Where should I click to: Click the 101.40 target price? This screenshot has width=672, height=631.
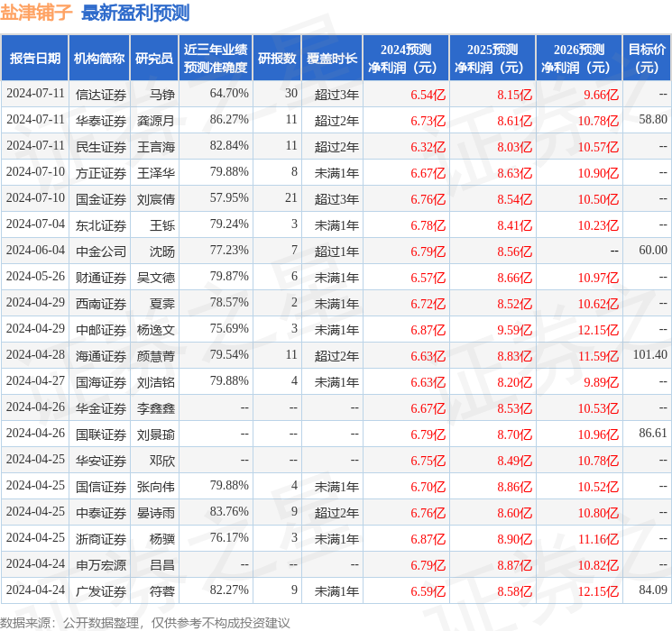pyautogui.click(x=650, y=354)
